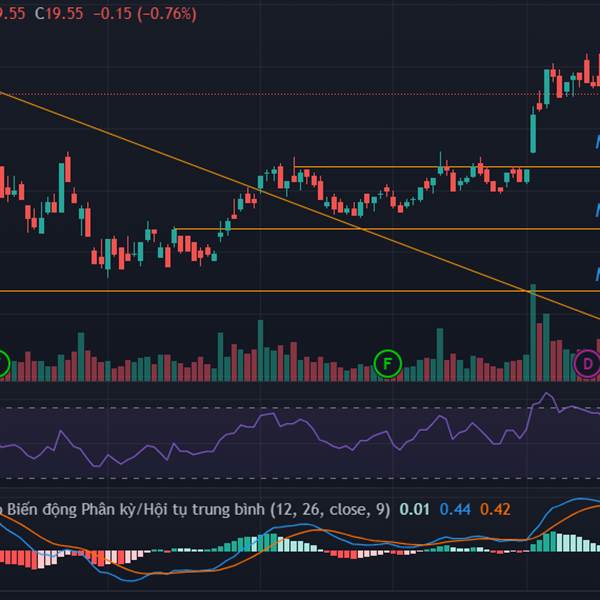Click the MACD histogram value 0.01

[414, 509]
